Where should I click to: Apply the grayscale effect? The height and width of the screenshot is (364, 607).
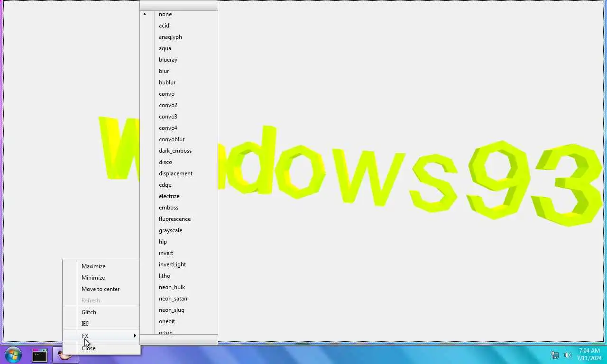click(179, 230)
